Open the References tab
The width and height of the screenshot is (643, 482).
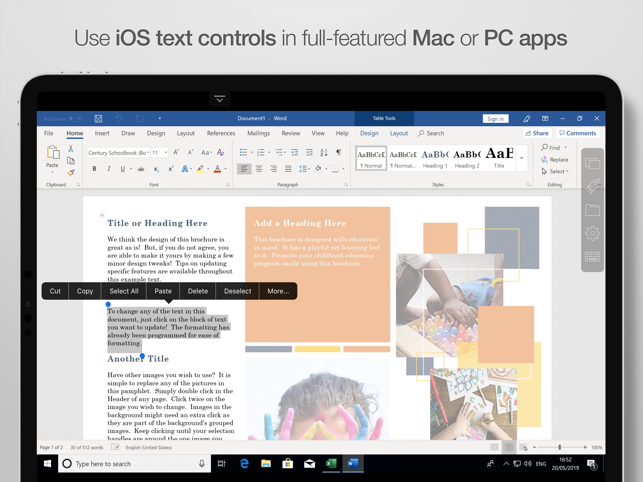coord(221,133)
